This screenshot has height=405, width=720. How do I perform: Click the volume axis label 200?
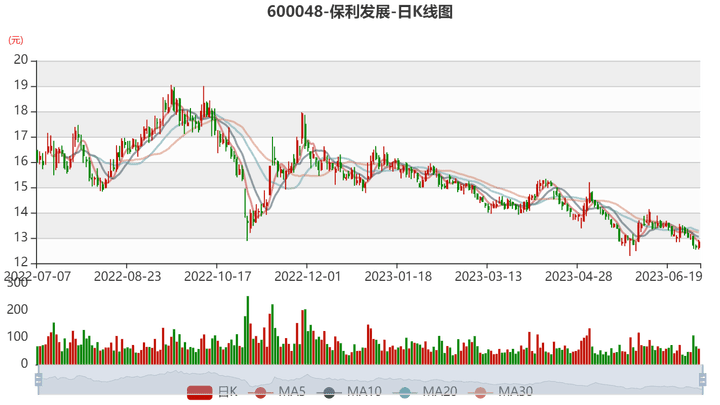tap(17, 309)
